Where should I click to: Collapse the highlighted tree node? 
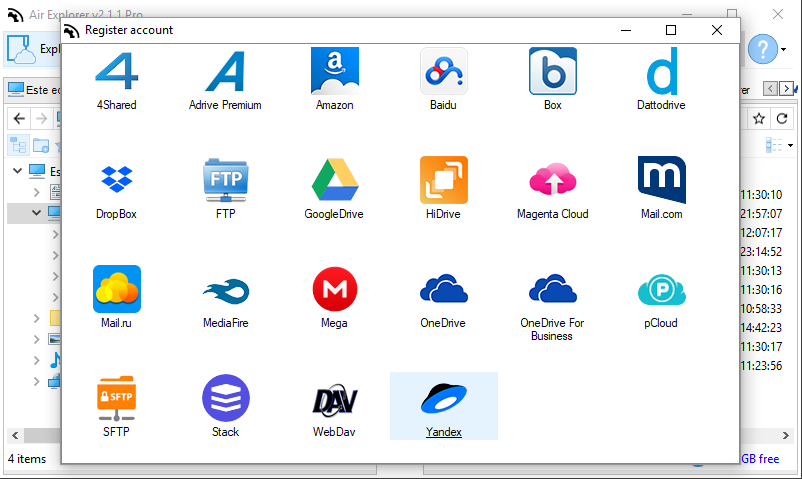click(36, 212)
